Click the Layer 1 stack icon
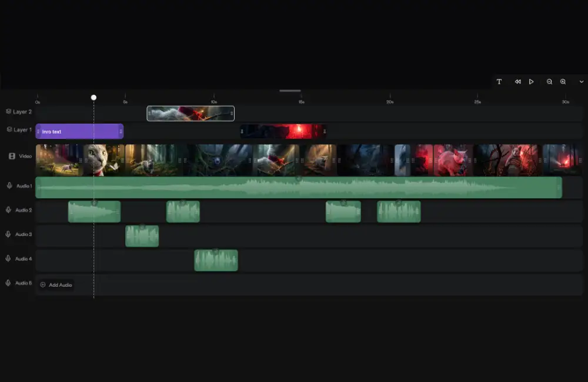 pyautogui.click(x=9, y=129)
